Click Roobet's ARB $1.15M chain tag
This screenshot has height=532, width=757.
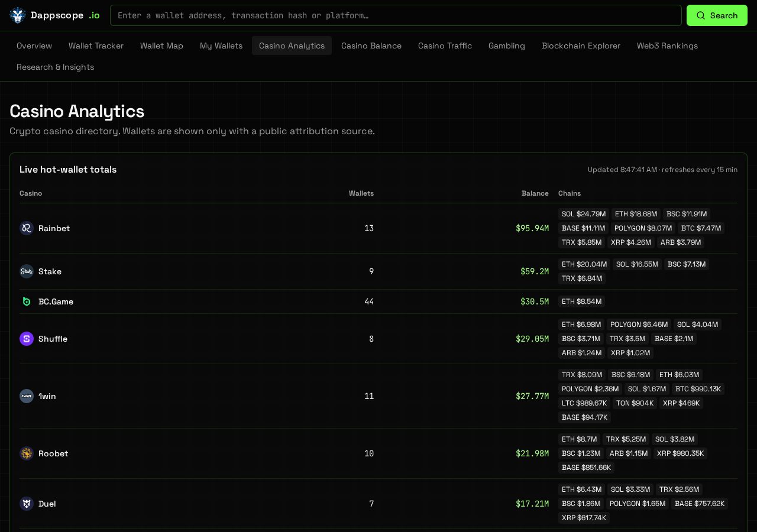tap(628, 453)
